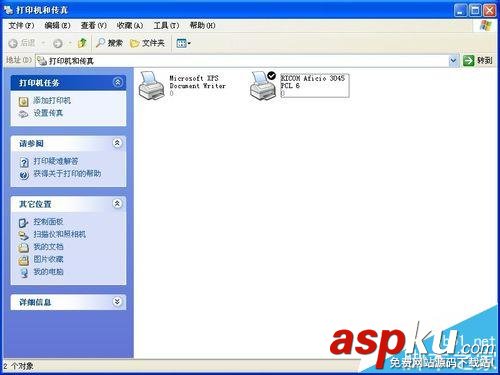Screen dimensions: 500x375
Task: Close the 打印机和传真 window
Action: pos(490,10)
